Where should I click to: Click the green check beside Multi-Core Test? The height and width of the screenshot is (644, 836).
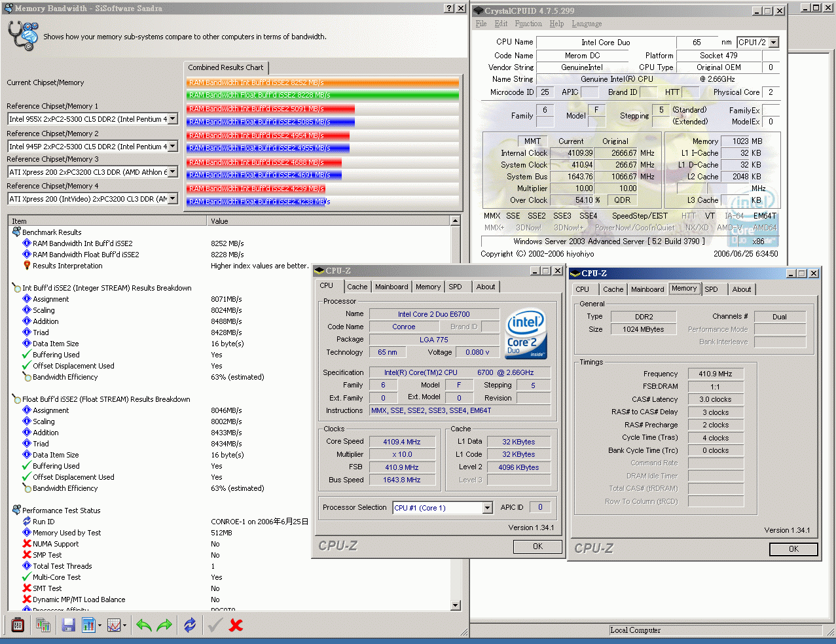pyautogui.click(x=27, y=577)
